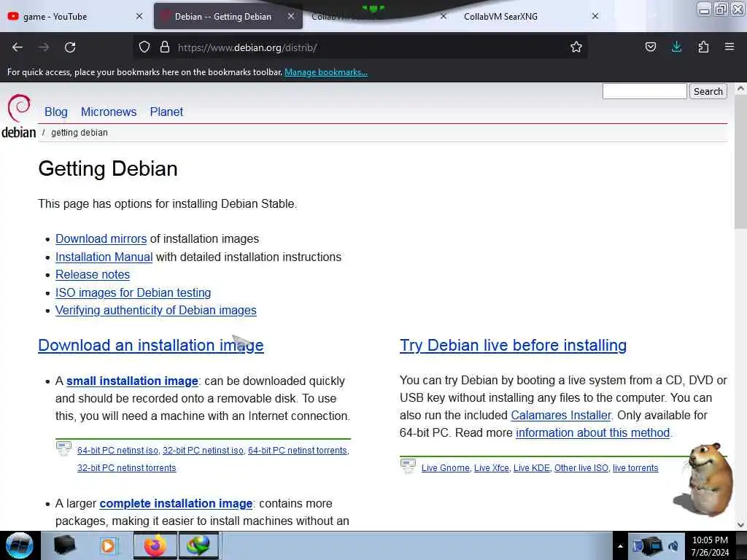Open the Firefox downloads panel

coord(676,47)
